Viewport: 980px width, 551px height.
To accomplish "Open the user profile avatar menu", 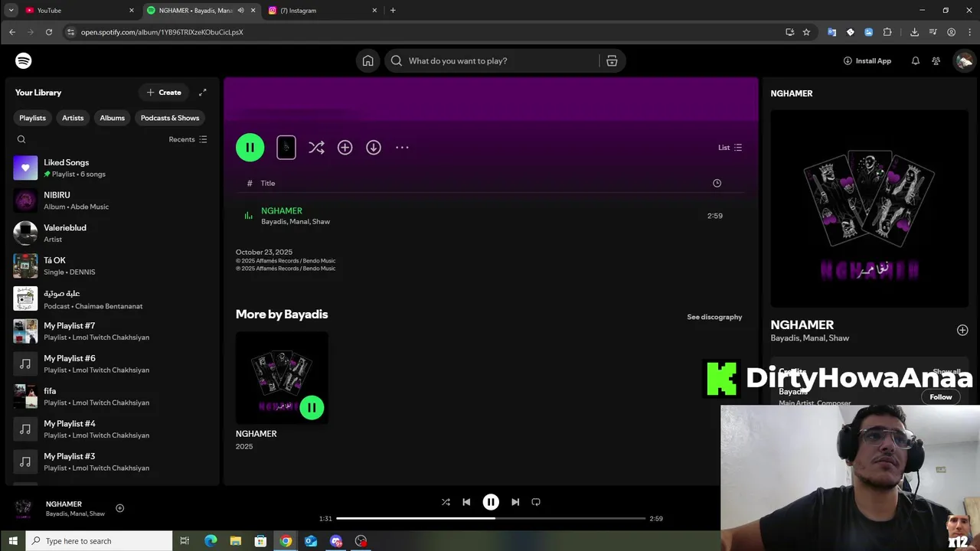I will click(x=964, y=60).
